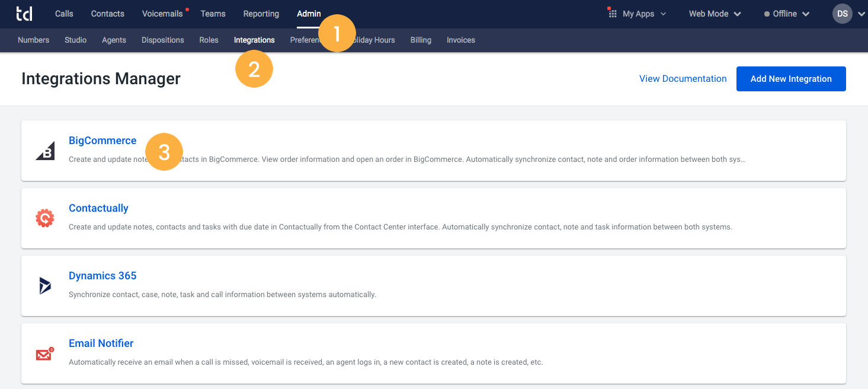Click the Dynamics 365 logo icon
868x389 pixels.
click(x=45, y=286)
